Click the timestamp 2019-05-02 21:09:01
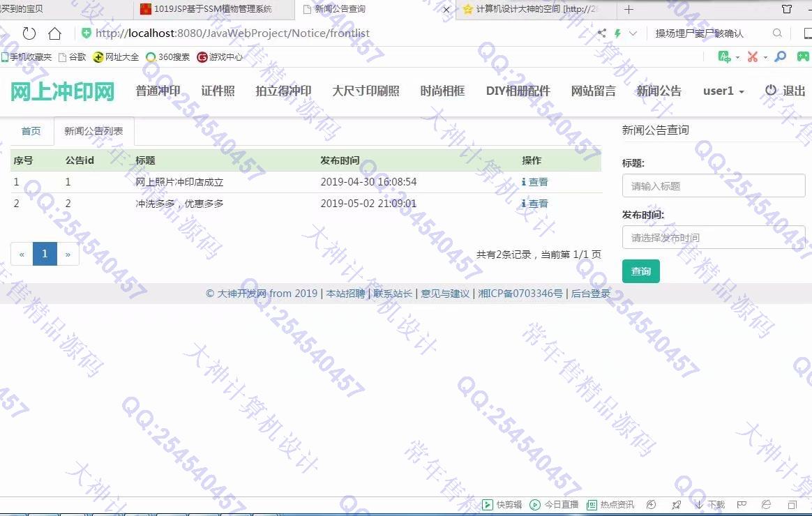 coord(368,204)
